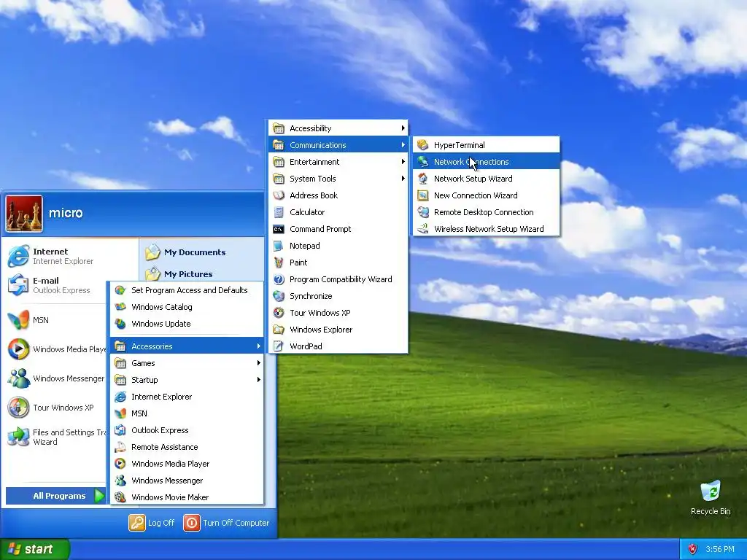The height and width of the screenshot is (560, 747).
Task: Start Remote Desktop Connection
Action: (486, 212)
